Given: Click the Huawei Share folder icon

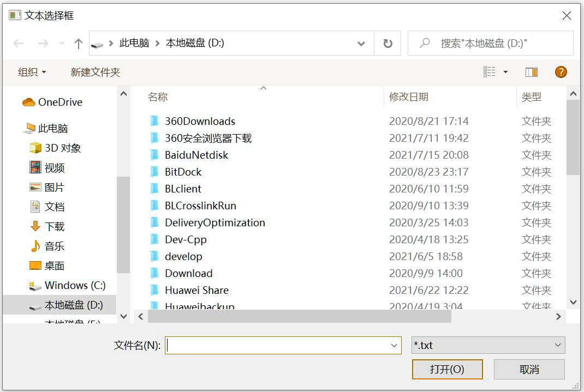Looking at the screenshot, I should click(x=154, y=290).
